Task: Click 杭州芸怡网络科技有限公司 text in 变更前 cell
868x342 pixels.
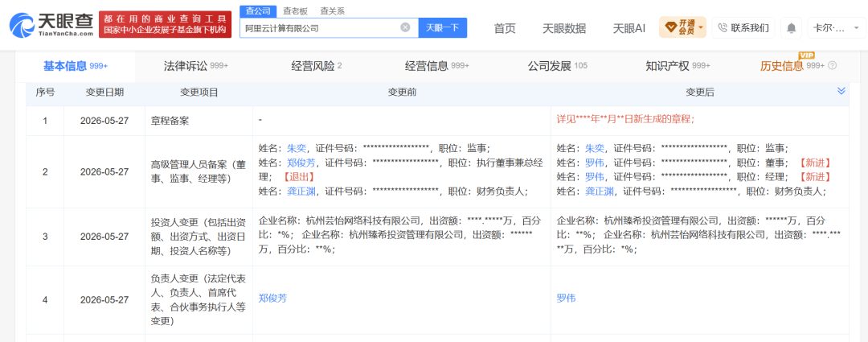Action: click(x=363, y=220)
